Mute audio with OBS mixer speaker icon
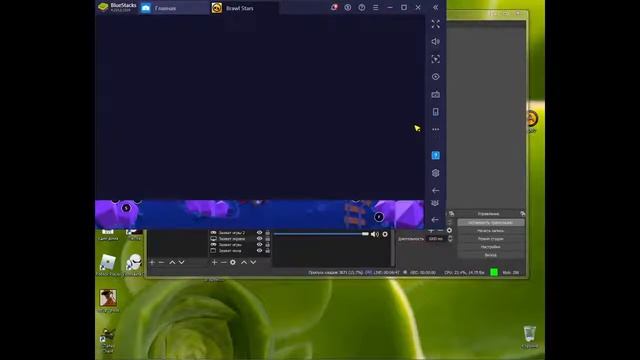Viewport: 640px width, 360px height. [375, 234]
